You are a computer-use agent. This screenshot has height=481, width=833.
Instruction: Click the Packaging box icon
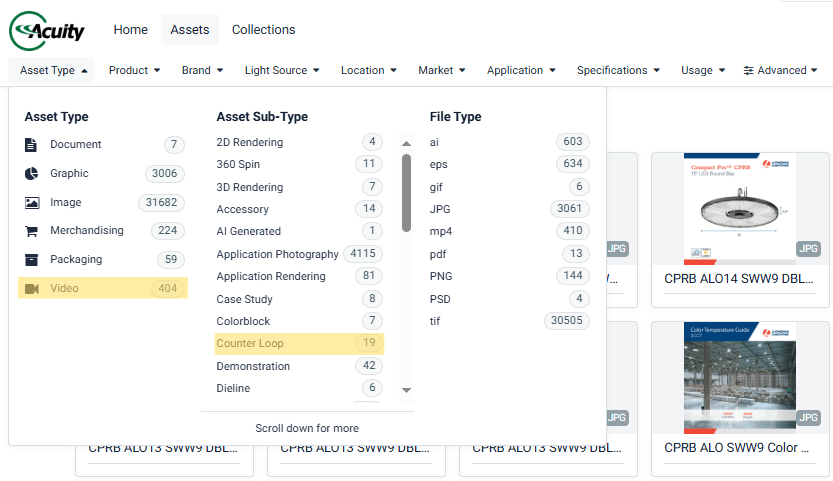(x=31, y=260)
